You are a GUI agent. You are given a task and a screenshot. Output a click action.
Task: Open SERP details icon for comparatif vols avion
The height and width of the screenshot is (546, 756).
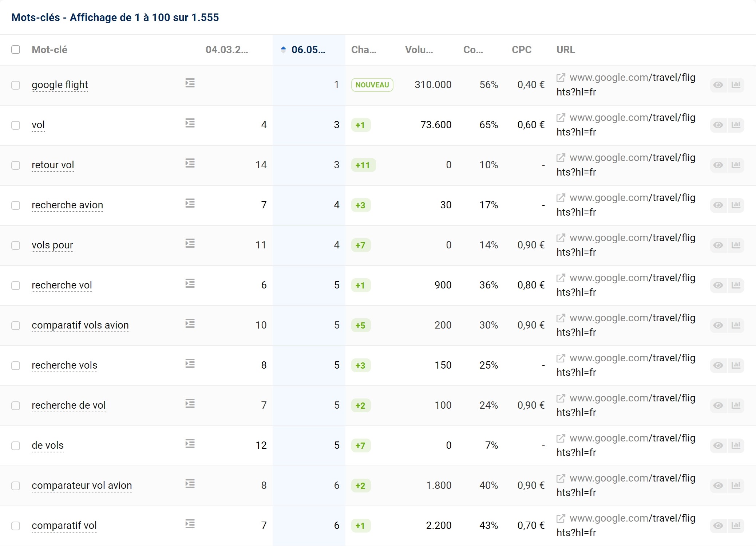pos(190,323)
